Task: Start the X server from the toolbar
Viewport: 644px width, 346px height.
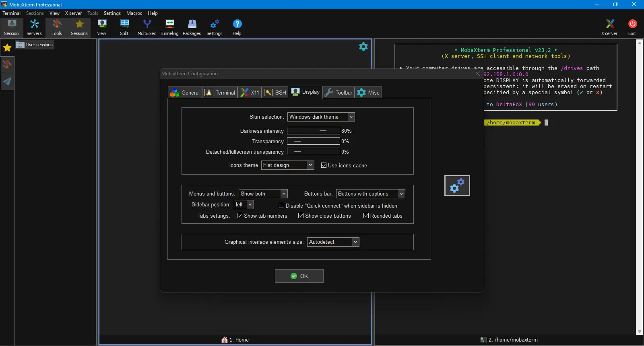Action: 609,27
